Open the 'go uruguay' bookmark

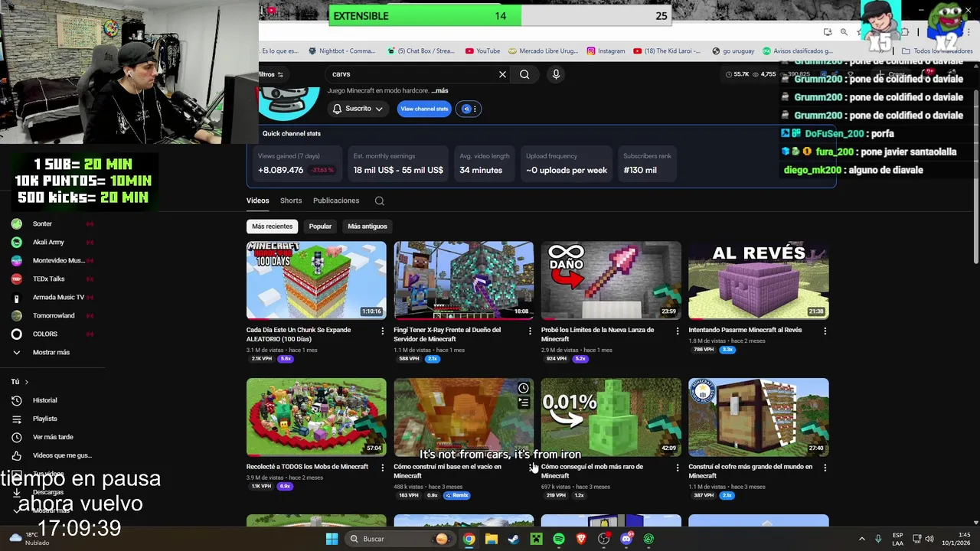click(x=733, y=51)
